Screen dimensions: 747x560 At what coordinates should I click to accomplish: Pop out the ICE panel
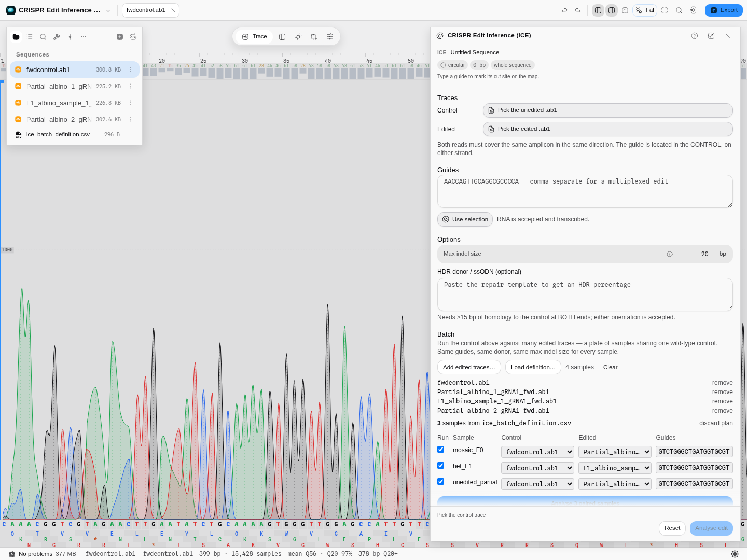(x=711, y=36)
